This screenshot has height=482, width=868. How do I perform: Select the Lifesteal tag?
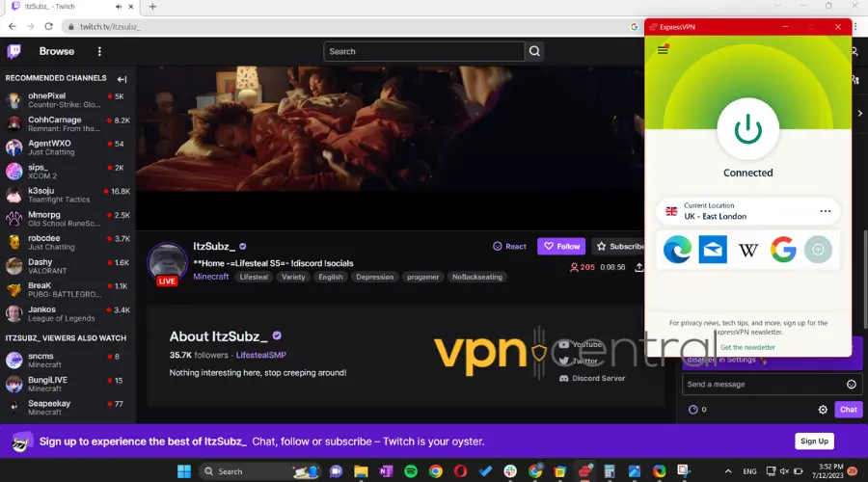pos(254,278)
